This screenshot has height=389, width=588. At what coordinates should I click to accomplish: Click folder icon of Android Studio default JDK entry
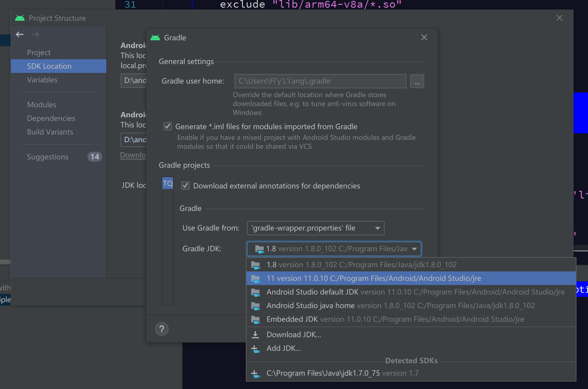[x=256, y=292]
